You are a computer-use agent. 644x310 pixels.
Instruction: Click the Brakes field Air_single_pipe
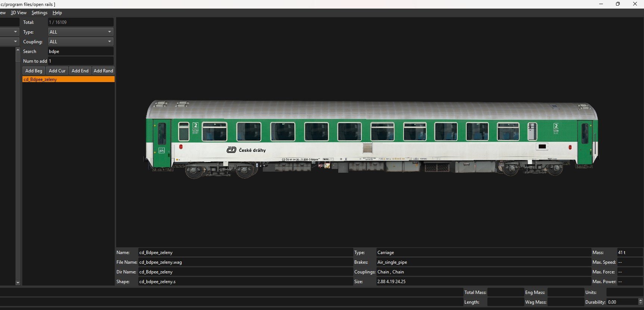[483, 262]
